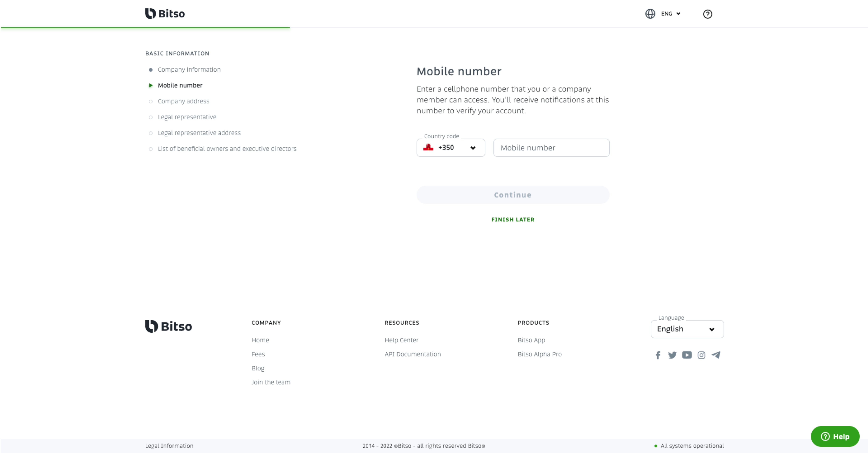
Task: Click the BASIC INFORMATION section label
Action: click(177, 54)
